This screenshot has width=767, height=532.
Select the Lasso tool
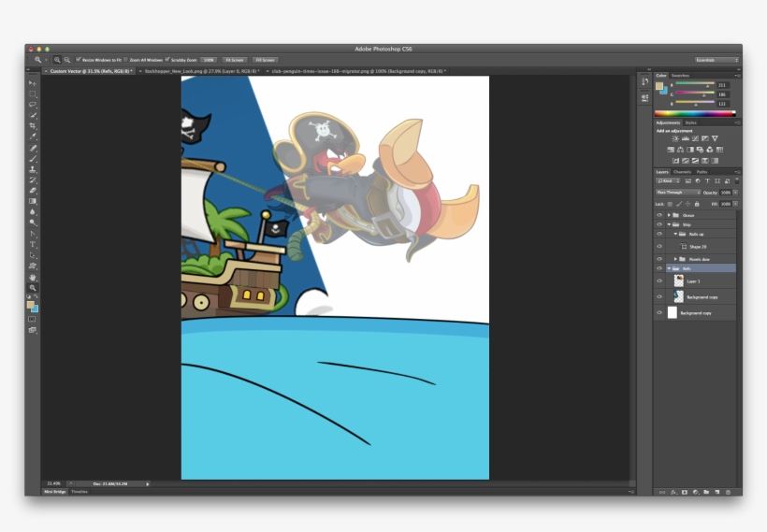33,105
